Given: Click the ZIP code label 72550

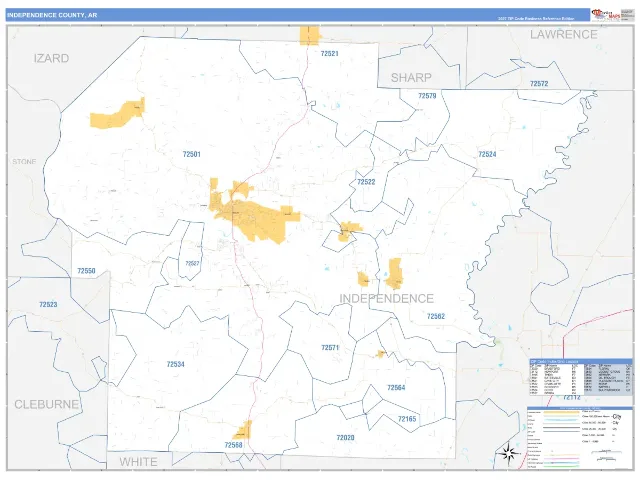Looking at the screenshot, I should click(86, 271).
